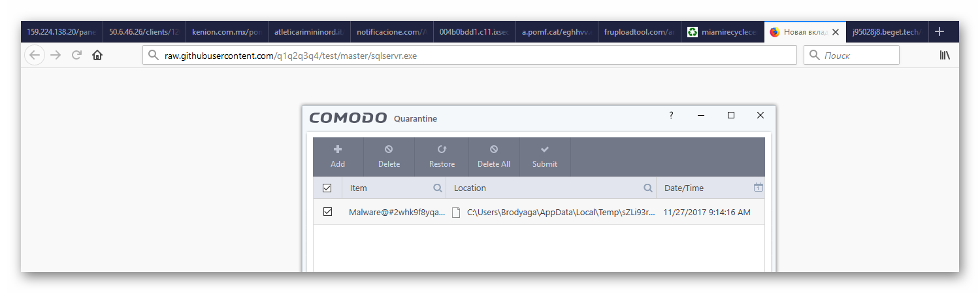Submit the quarantined item to Comodo

545,157
